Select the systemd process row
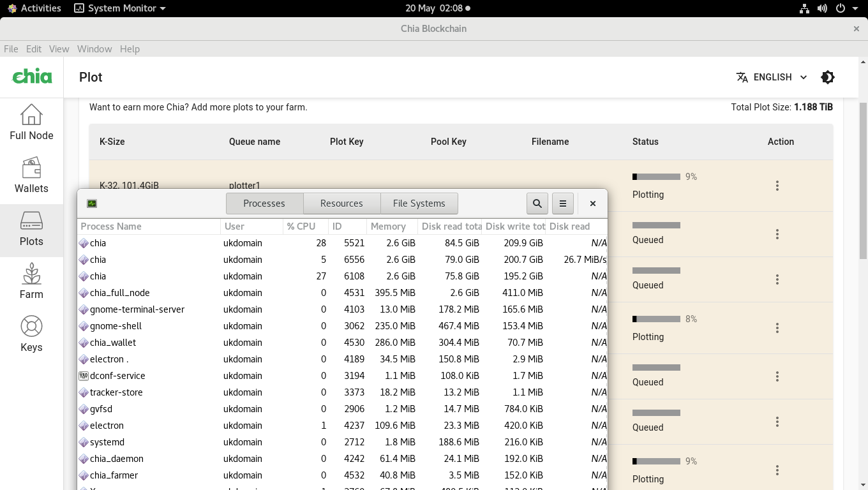 [x=343, y=442]
